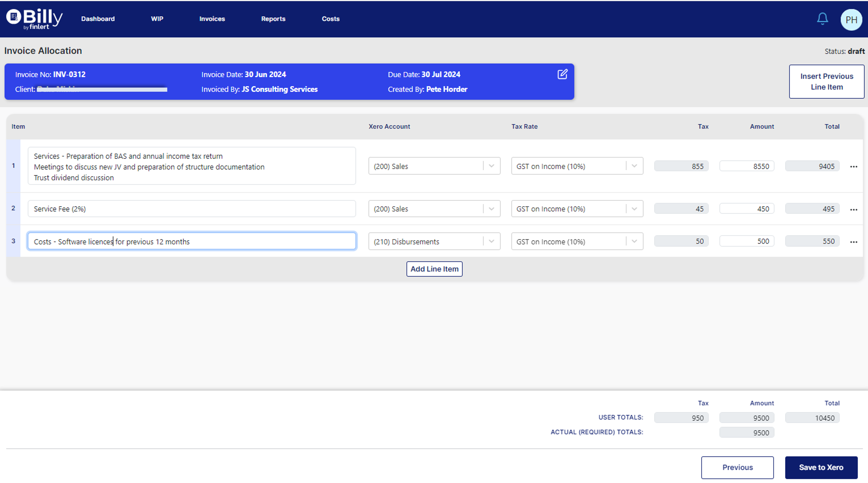Open the WIP section
This screenshot has height=483, width=868.
click(157, 19)
